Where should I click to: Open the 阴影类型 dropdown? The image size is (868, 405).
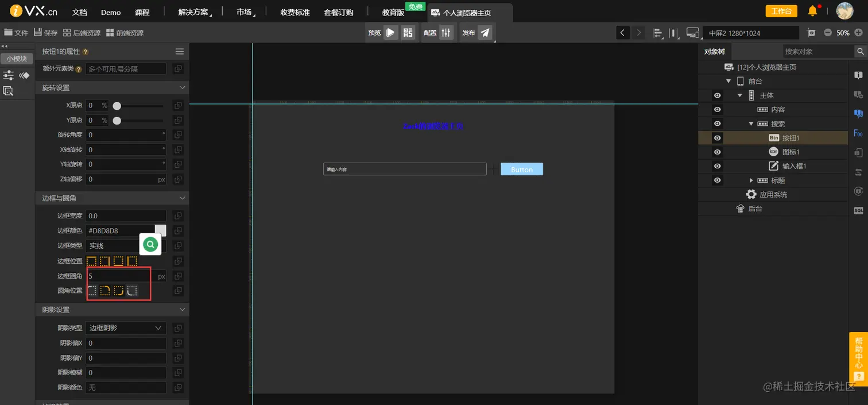tap(126, 328)
